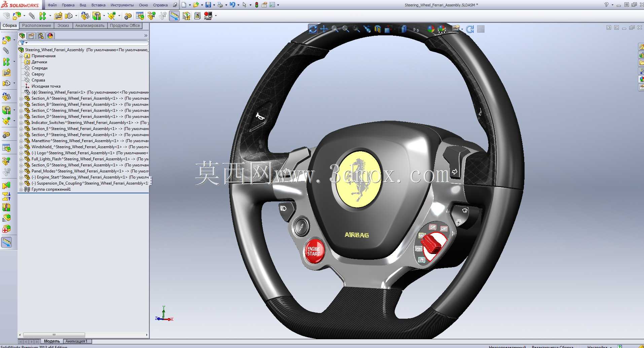Click the Rebuild traffic light icon

(257, 5)
